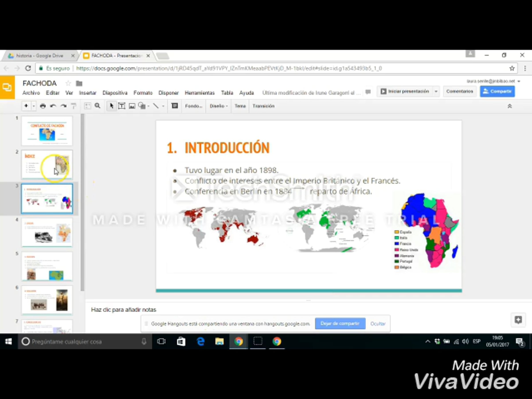The image size is (532, 399).
Task: Bookmark this page with star icon
Action: [x=512, y=68]
